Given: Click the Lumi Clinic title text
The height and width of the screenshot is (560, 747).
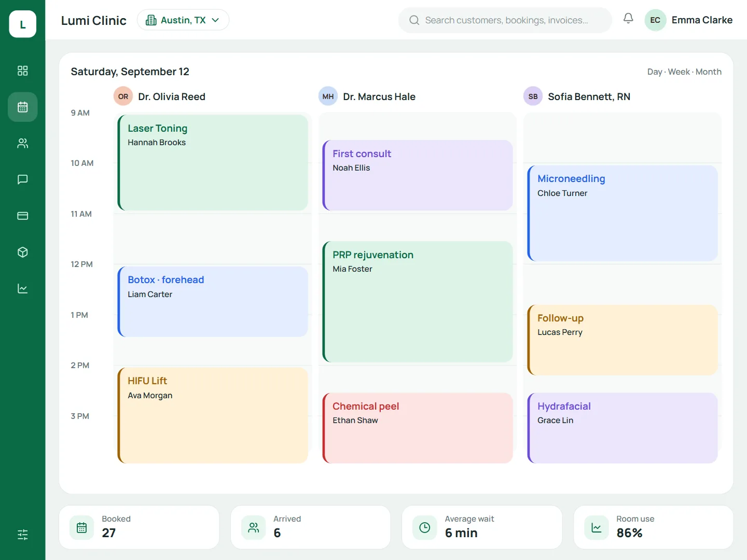Looking at the screenshot, I should [94, 20].
